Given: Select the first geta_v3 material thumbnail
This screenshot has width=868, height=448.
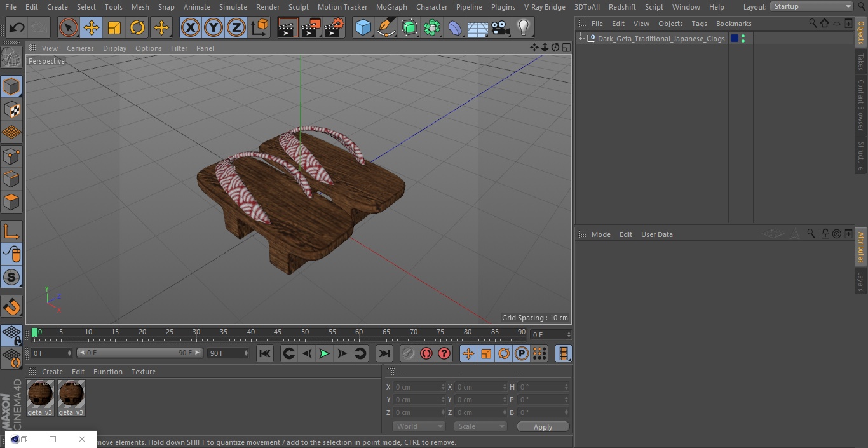Looking at the screenshot, I should tap(40, 398).
